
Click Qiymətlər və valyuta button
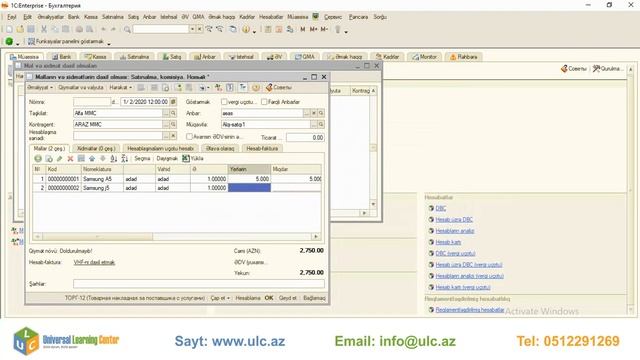[x=81, y=87]
